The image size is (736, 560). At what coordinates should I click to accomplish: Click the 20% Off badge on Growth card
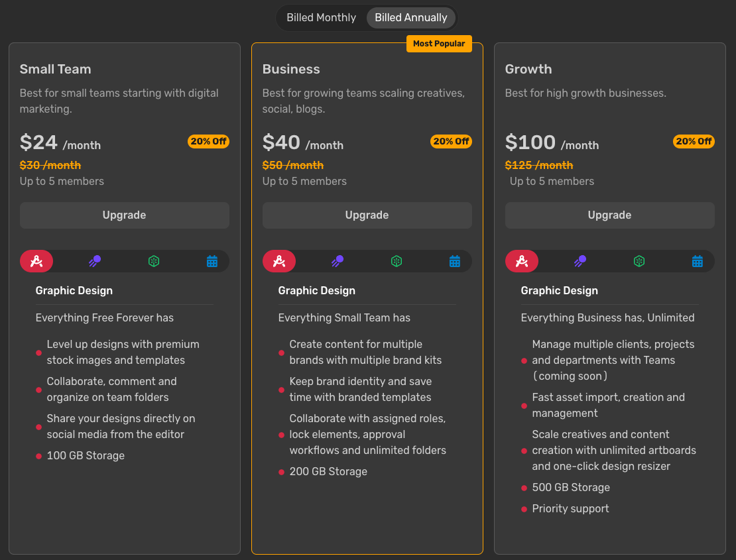(694, 141)
